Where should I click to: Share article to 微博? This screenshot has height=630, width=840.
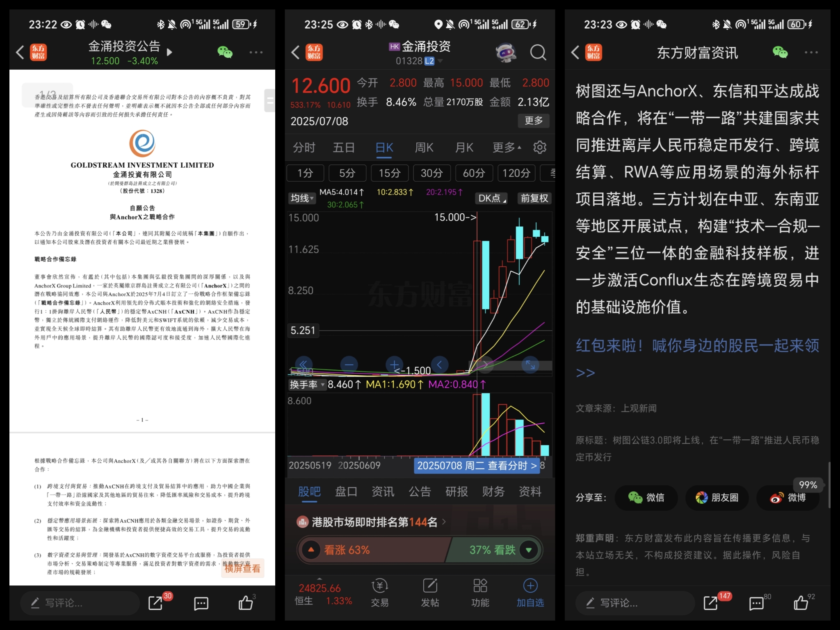[x=788, y=498]
